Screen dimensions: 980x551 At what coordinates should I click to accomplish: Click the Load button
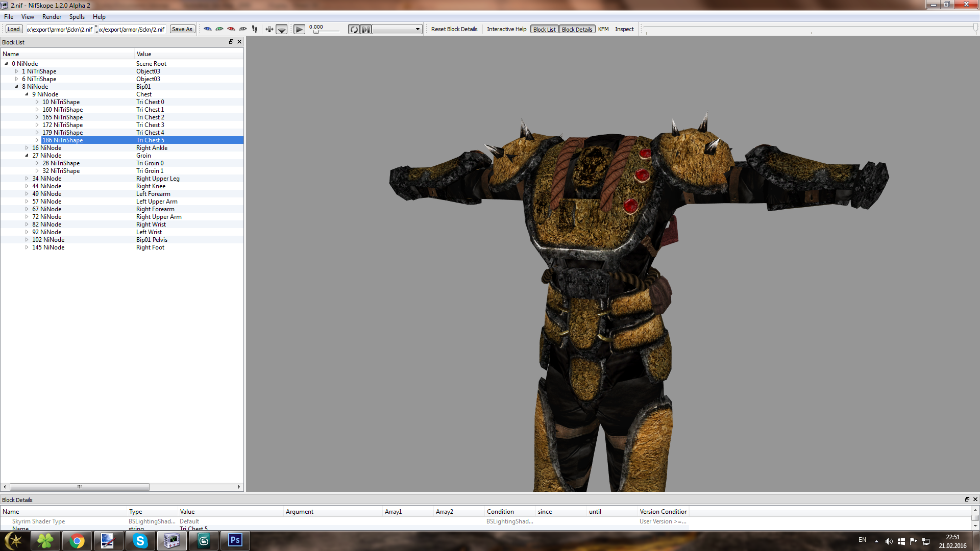click(14, 29)
